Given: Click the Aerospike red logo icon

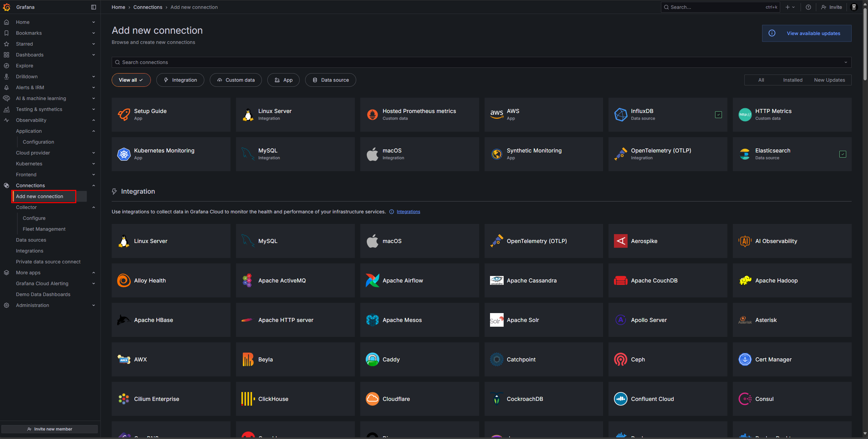Looking at the screenshot, I should [x=621, y=241].
